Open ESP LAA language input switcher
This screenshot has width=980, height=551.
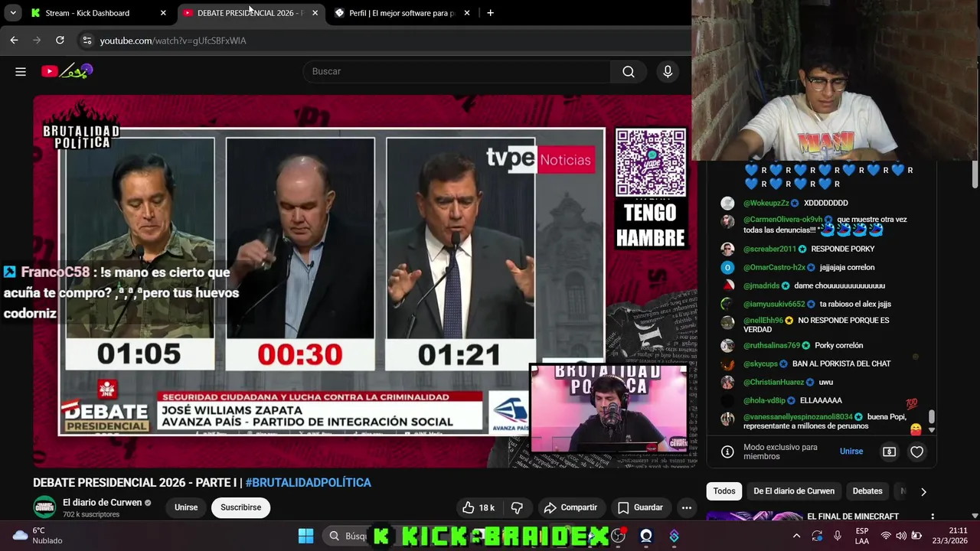point(862,536)
